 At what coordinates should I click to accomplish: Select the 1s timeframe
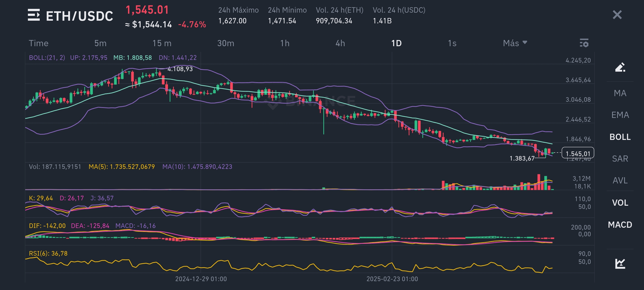pyautogui.click(x=452, y=43)
